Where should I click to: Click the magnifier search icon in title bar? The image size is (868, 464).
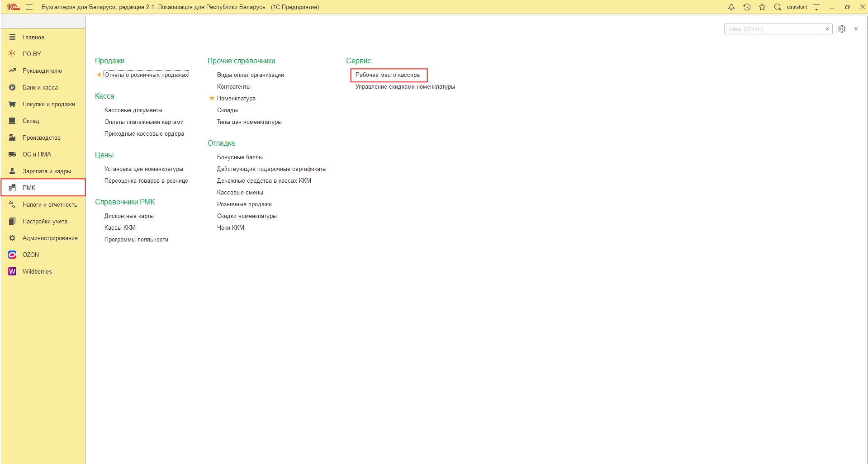778,7
